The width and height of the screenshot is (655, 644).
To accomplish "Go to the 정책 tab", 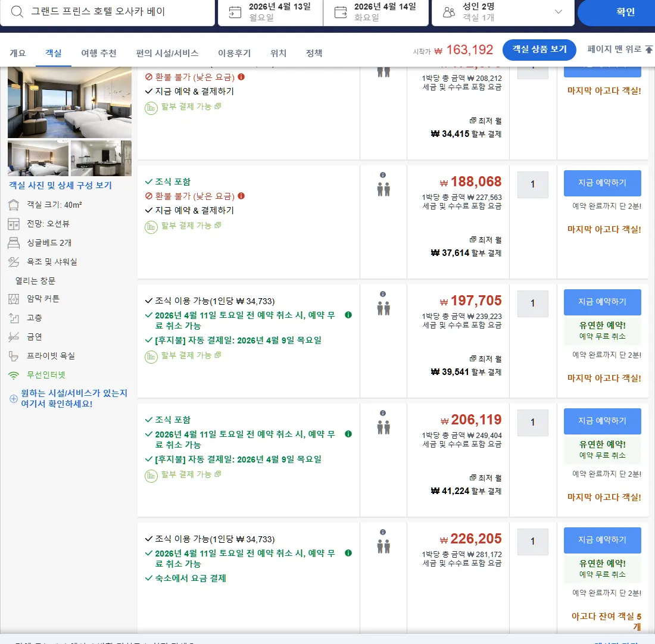I will (314, 53).
